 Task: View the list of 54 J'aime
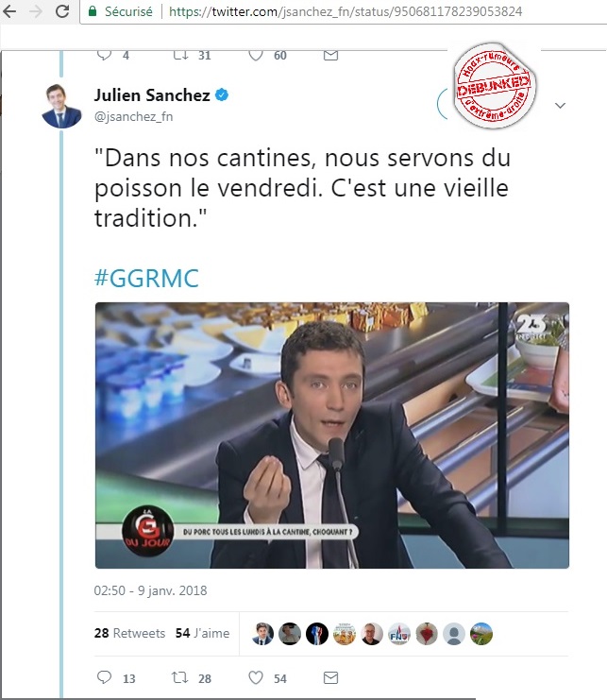pyautogui.click(x=202, y=633)
